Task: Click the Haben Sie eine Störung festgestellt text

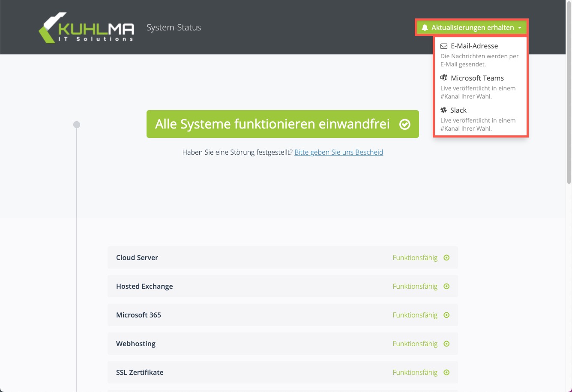Action: 237,152
